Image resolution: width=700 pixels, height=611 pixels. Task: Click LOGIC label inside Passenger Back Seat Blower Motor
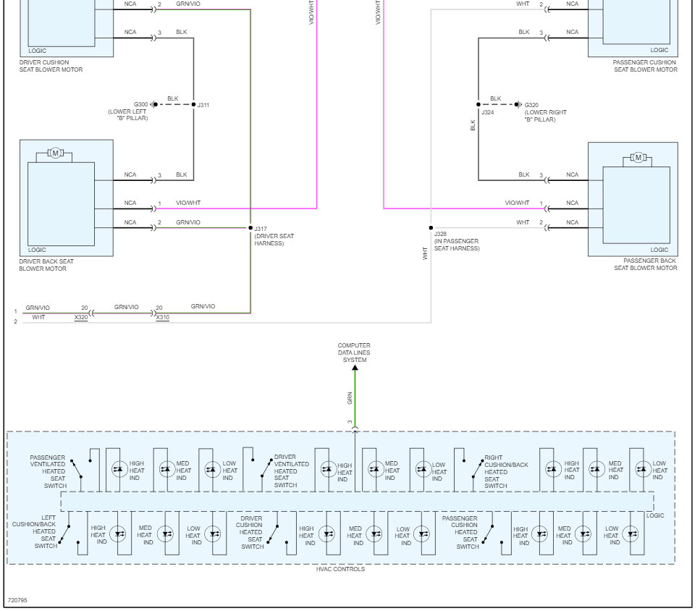pyautogui.click(x=659, y=250)
